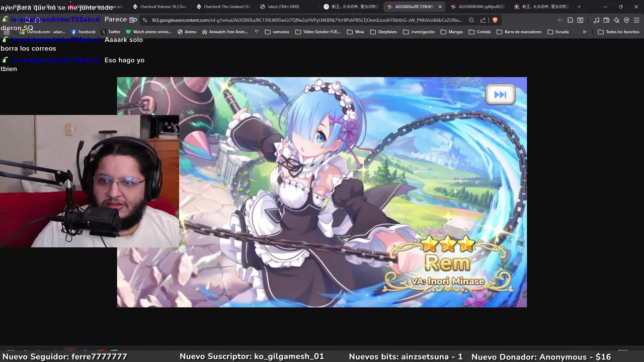644x362 pixels.
Task: Open the Leo AI sparkle icon
Action: click(616, 20)
